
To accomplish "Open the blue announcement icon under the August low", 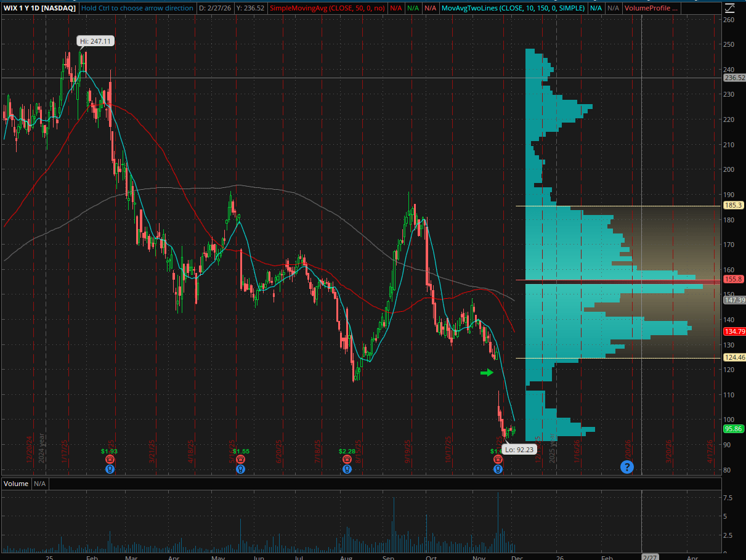I will point(347,469).
